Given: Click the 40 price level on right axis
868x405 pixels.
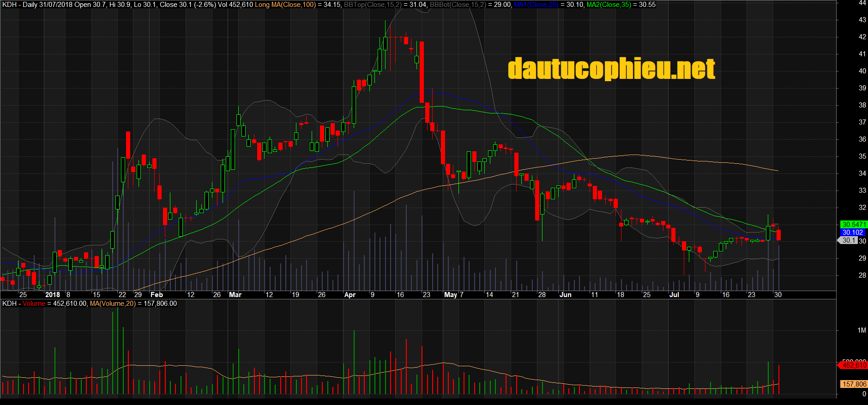Looking at the screenshot, I should tap(862, 71).
